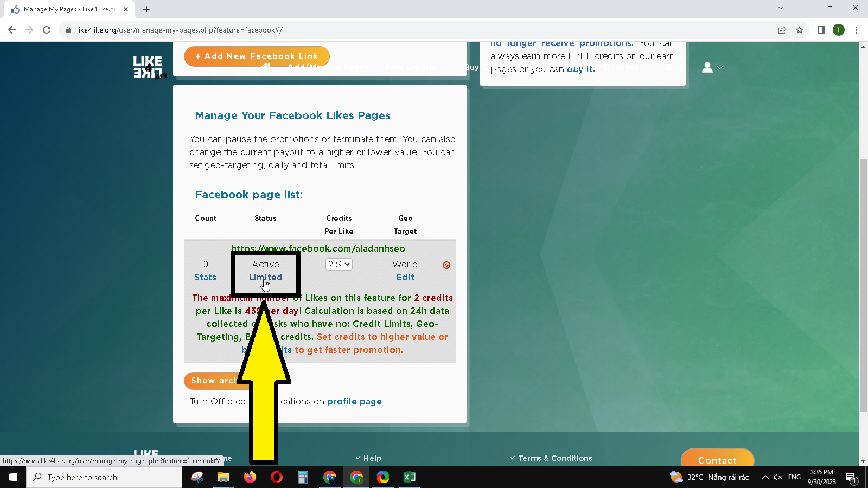The image size is (868, 488).
Task: Show hidden system tray icons
Action: pyautogui.click(x=765, y=477)
